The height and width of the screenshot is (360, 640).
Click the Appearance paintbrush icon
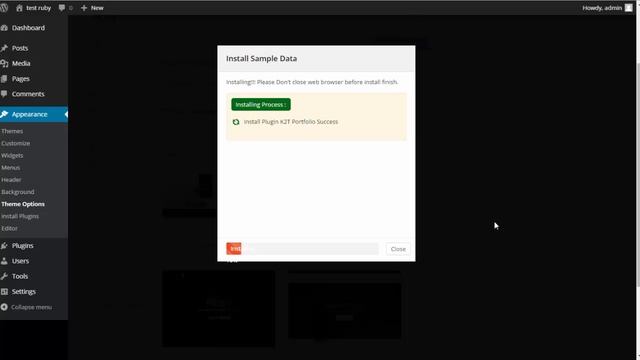pos(4,114)
